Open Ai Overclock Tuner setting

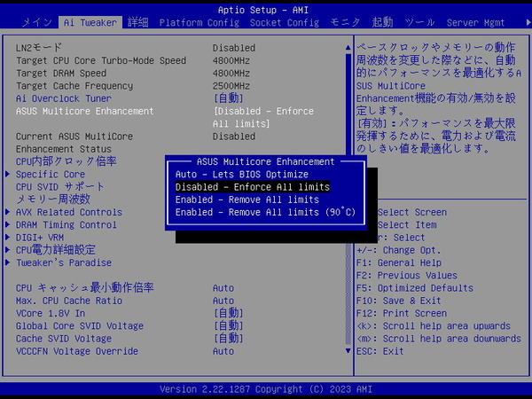point(64,98)
